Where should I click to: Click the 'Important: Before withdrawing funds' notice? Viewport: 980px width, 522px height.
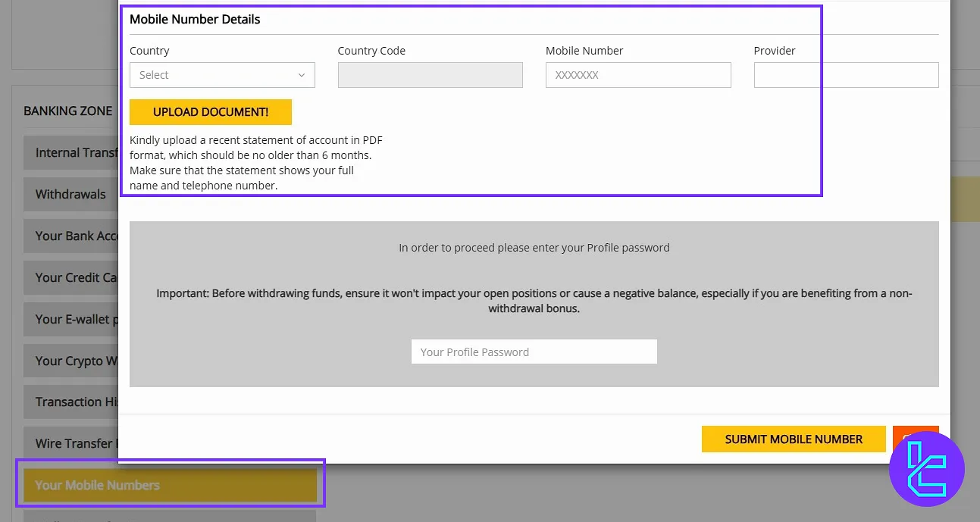pos(534,301)
